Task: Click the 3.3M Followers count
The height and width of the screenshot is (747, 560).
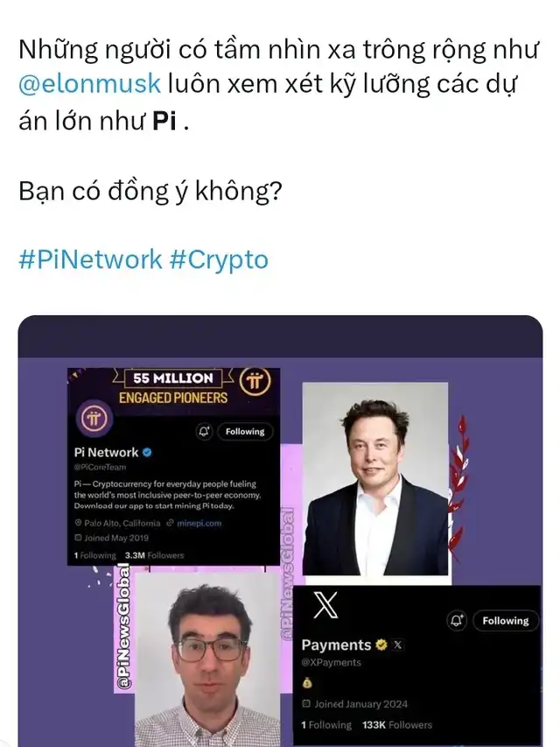Action: click(154, 555)
